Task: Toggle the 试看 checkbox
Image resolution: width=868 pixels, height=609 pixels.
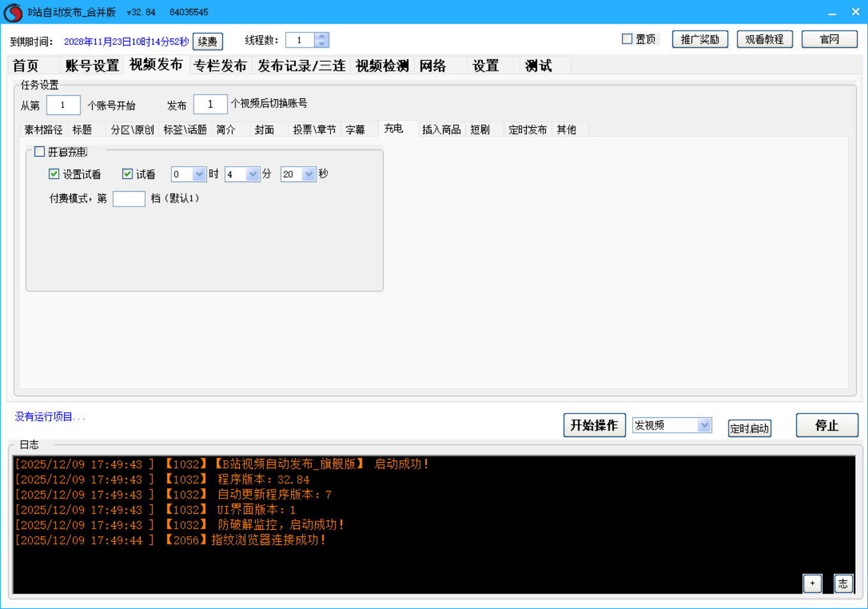Action: click(128, 174)
